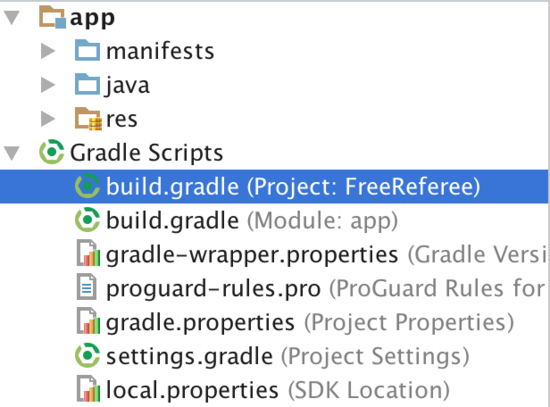
Task: Click the proguard-rules.pro text file icon
Action: tap(87, 287)
